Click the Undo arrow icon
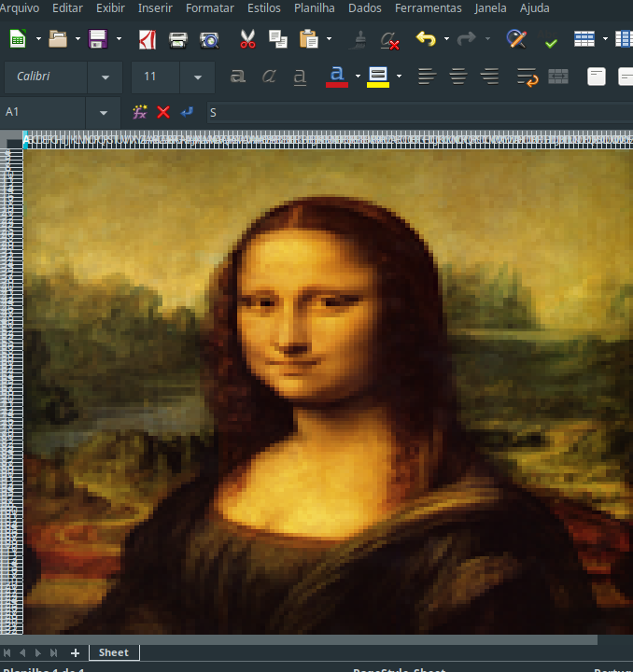This screenshot has width=633, height=672. [x=426, y=39]
